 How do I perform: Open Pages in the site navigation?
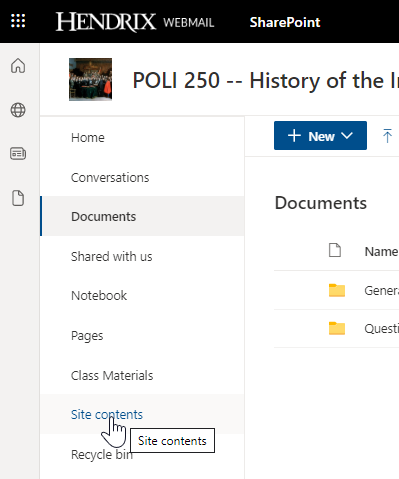tap(87, 336)
